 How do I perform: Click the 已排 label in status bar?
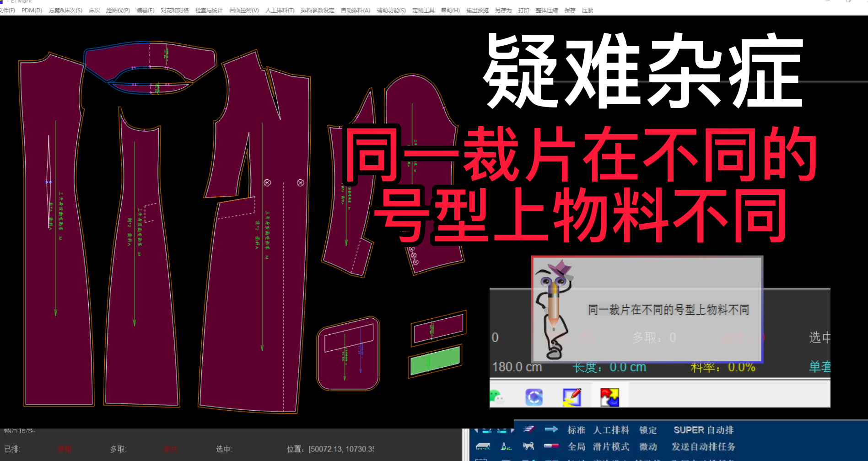[12, 449]
